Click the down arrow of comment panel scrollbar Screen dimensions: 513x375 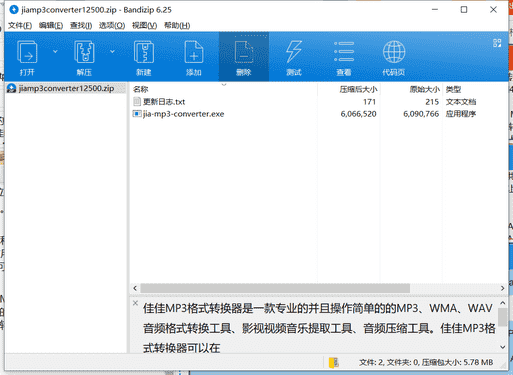pyautogui.click(x=503, y=347)
